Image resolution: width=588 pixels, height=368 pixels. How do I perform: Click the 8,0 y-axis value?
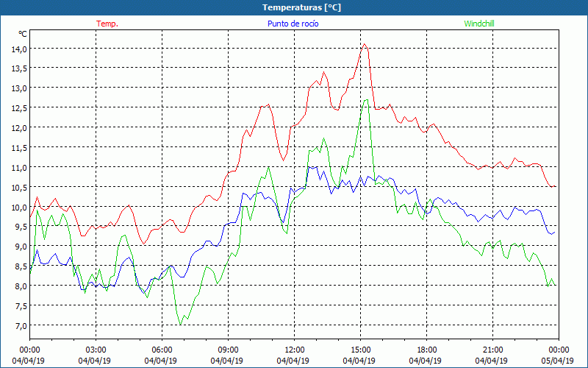[x=21, y=286]
